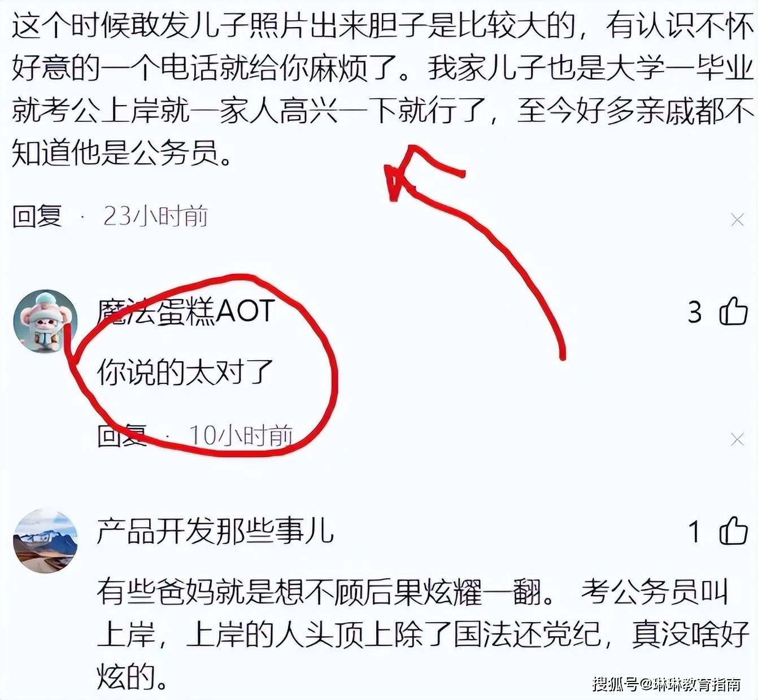Reply to the 你说的太对了 comment via 回复

pyautogui.click(x=122, y=435)
